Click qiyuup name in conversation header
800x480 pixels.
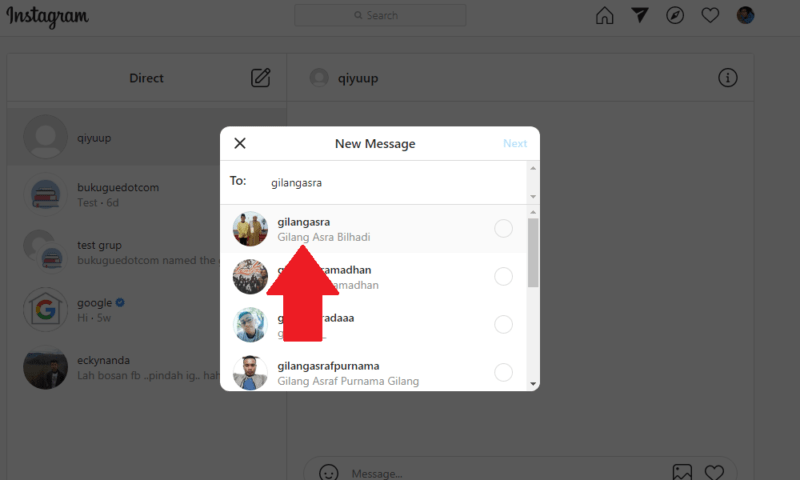[358, 78]
